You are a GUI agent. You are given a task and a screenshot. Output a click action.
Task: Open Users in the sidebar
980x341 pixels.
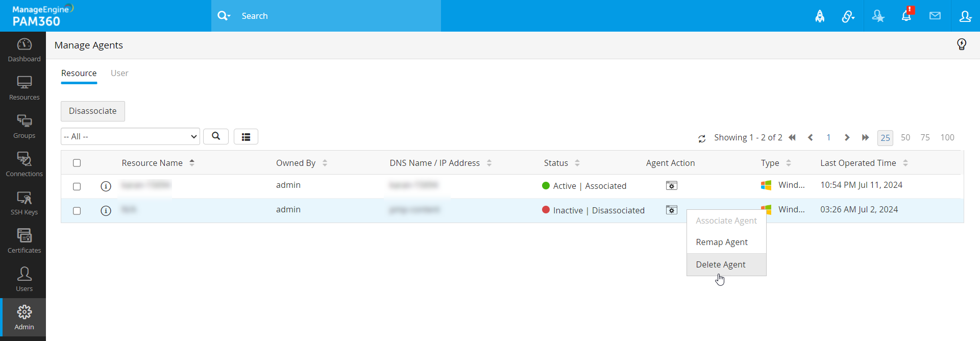point(24,280)
